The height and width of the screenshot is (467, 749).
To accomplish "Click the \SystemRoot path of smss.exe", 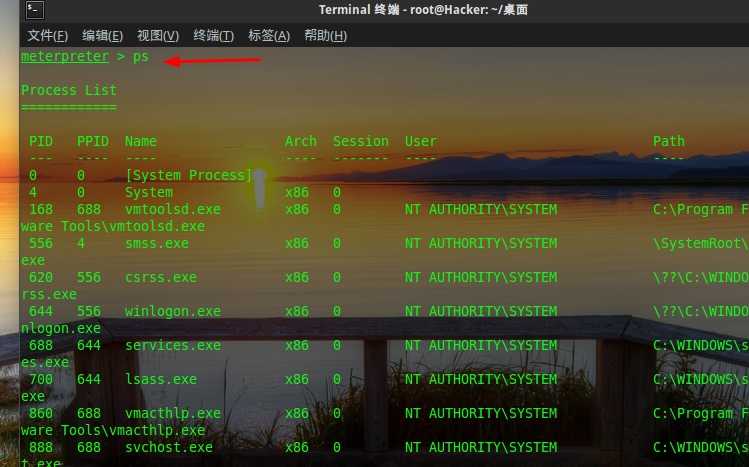I will coord(700,243).
